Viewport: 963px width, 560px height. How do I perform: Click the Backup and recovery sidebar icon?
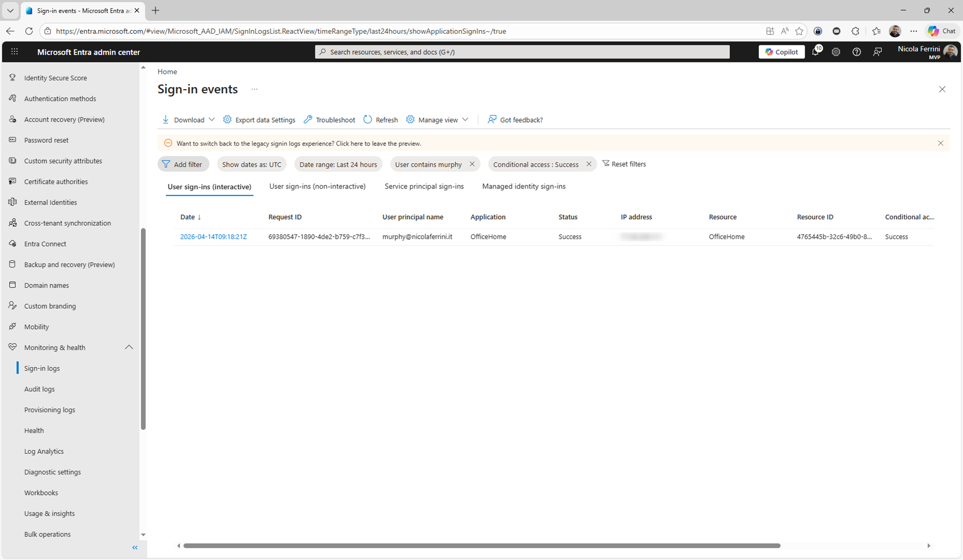[x=12, y=264]
